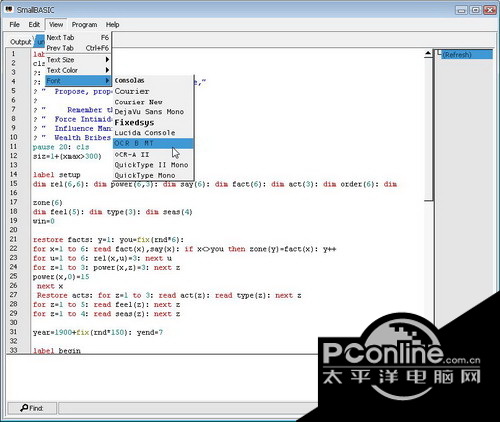500x422 pixels.
Task: Select the Courier font
Action: [x=153, y=91]
